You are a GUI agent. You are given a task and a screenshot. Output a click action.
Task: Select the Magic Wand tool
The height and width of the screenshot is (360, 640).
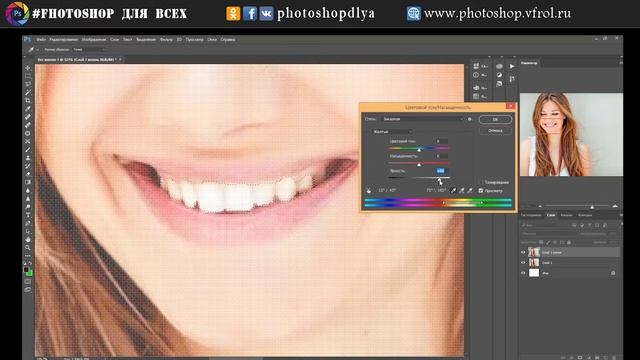point(28,92)
